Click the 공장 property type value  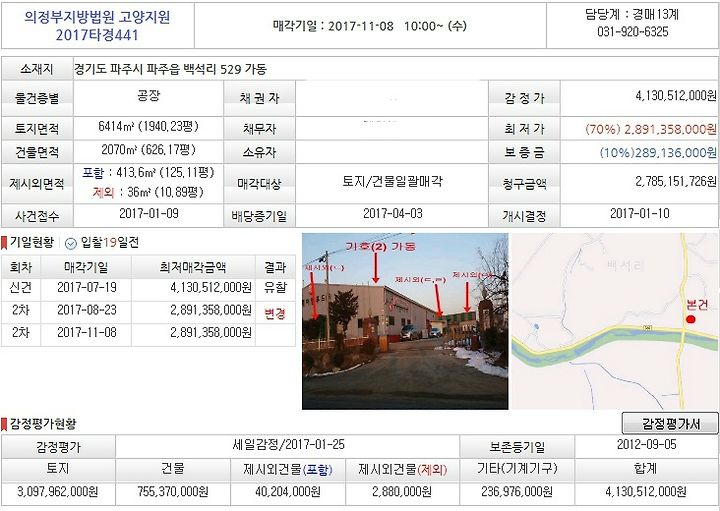click(148, 96)
